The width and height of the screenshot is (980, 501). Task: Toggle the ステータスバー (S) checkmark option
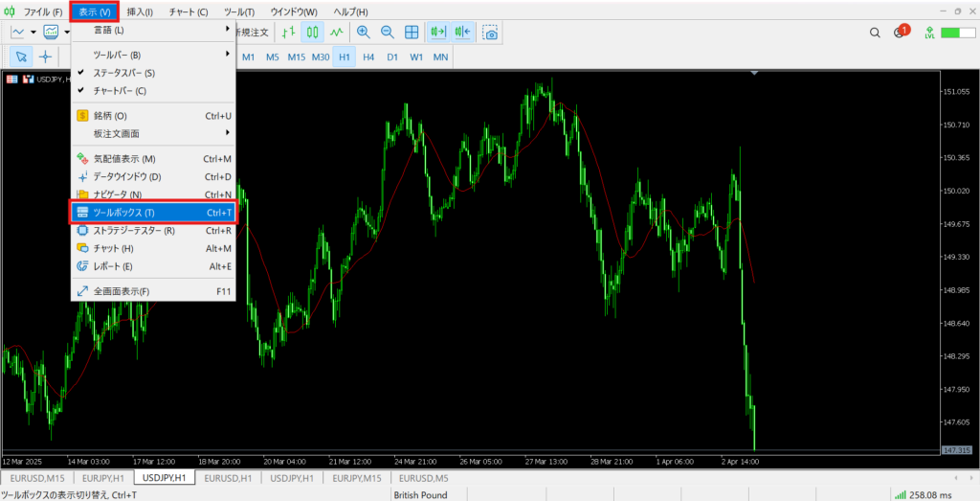[124, 73]
